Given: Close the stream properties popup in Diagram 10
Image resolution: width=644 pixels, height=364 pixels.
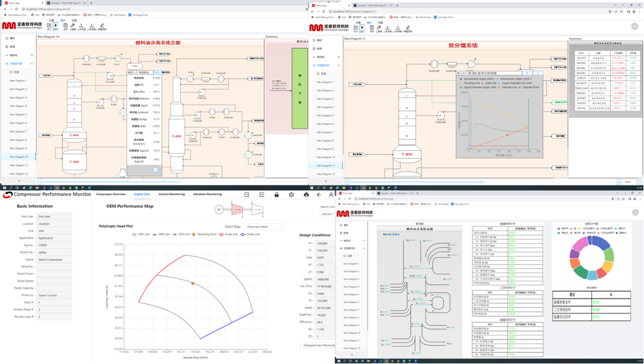Looking at the screenshot, I should click(x=160, y=72).
